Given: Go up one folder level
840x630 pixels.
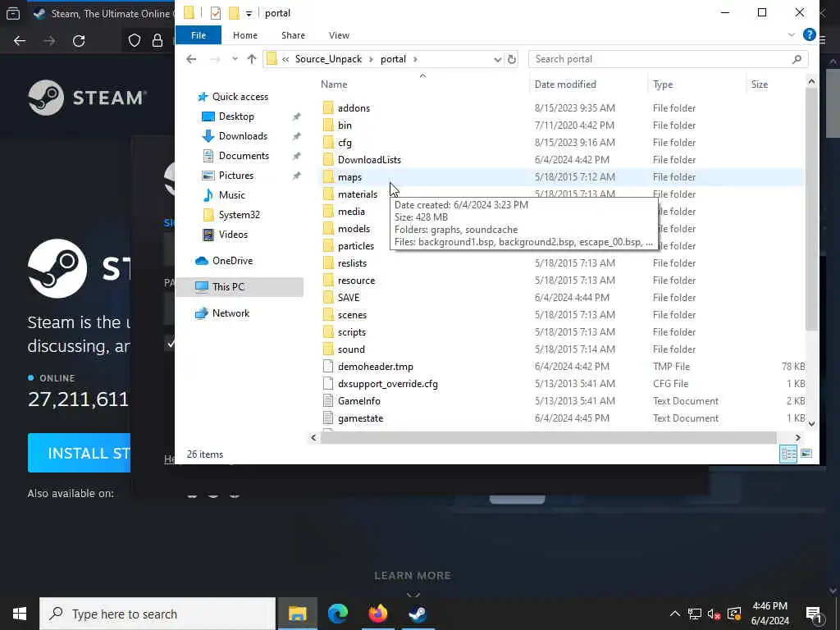Looking at the screenshot, I should [252, 59].
